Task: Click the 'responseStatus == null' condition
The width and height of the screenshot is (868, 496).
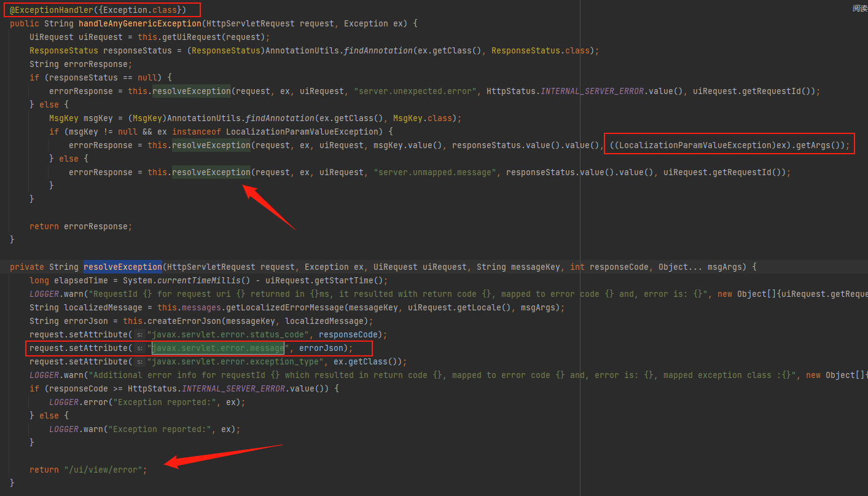Action: tap(103, 78)
